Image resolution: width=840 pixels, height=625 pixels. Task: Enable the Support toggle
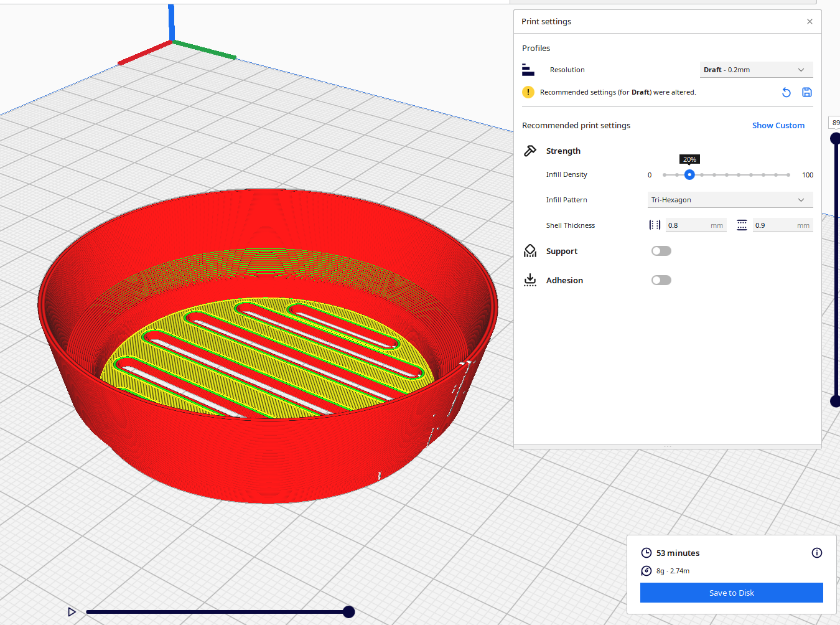tap(661, 250)
